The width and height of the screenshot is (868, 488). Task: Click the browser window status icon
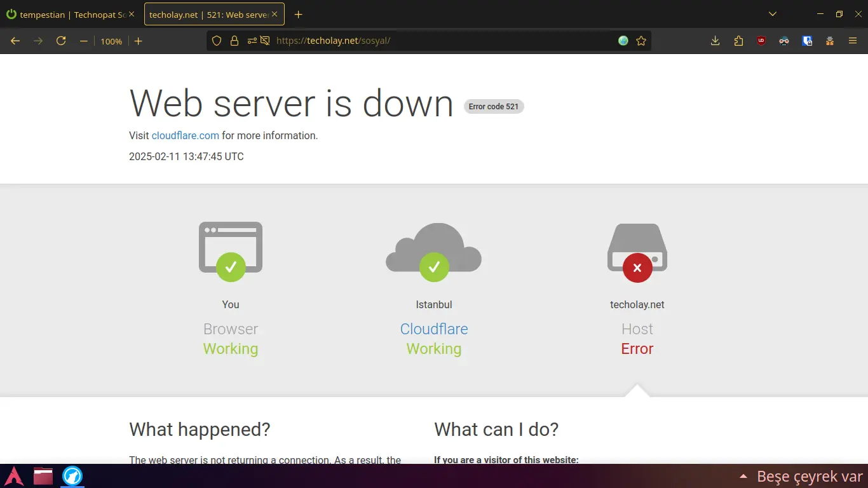231,251
